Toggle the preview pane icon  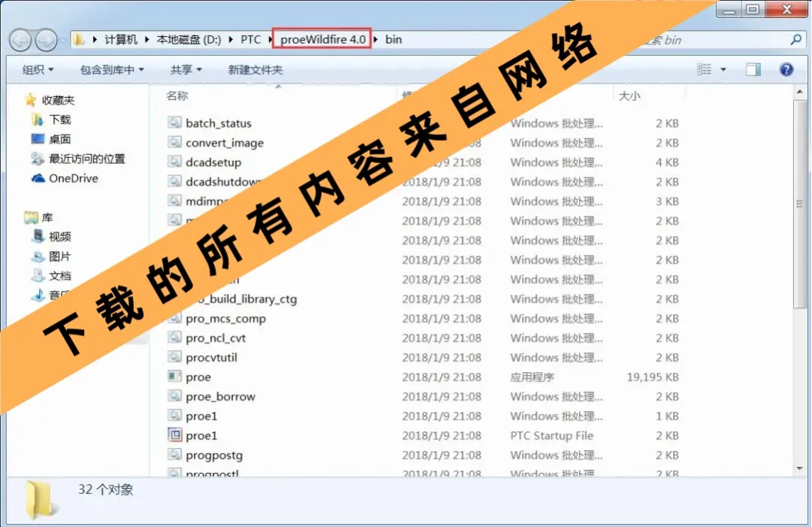click(x=753, y=69)
